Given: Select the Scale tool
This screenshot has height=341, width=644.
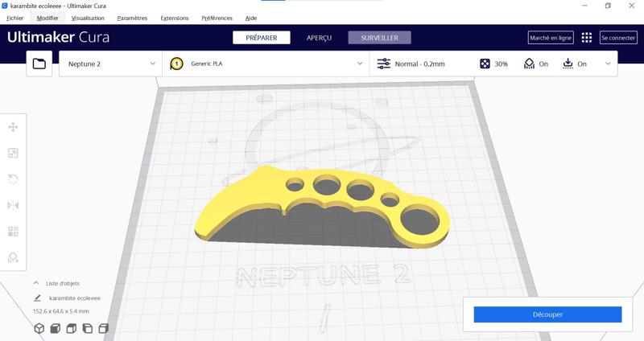Looking at the screenshot, I should pos(13,153).
